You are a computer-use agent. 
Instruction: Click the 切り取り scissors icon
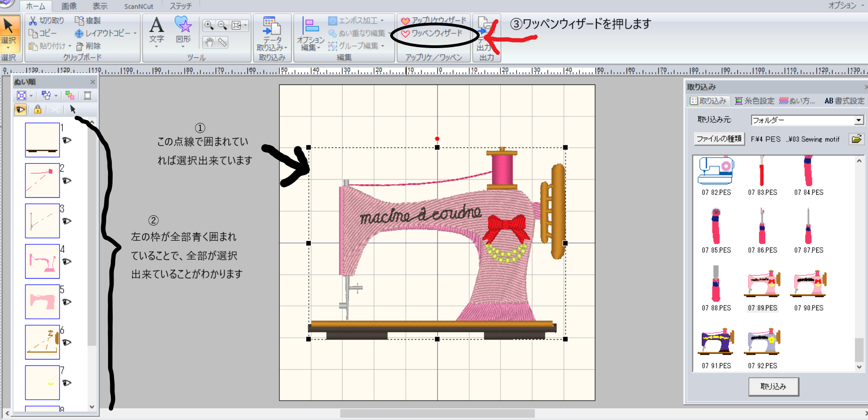33,21
